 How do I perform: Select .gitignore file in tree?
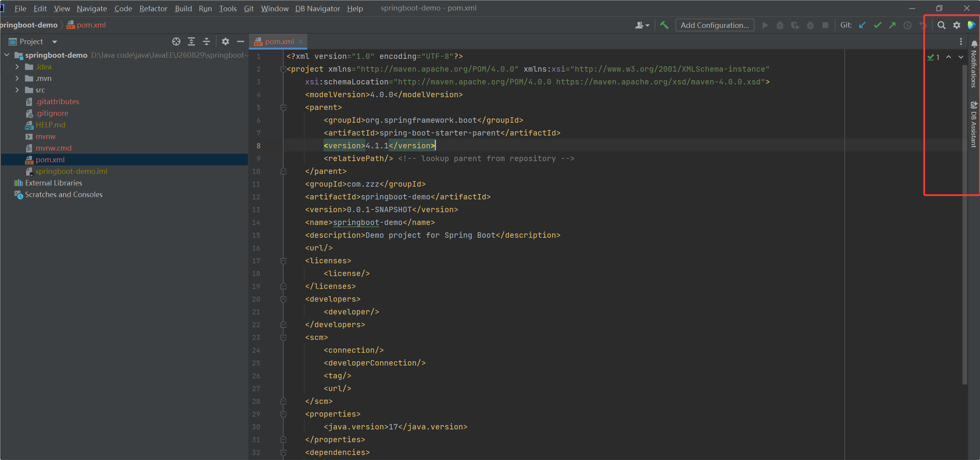pos(52,113)
